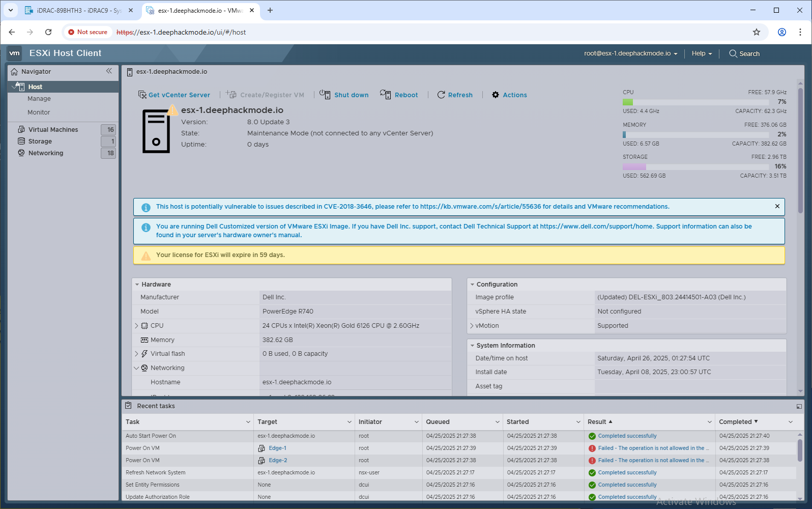The width and height of the screenshot is (812, 509).
Task: Maximize the Recent tasks panel icon
Action: [799, 406]
